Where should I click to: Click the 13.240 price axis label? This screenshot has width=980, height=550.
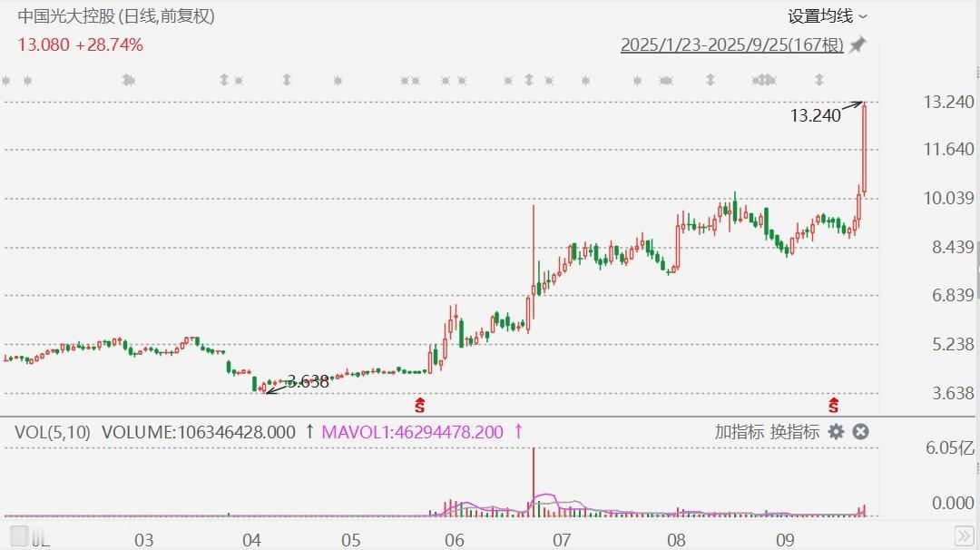[949, 102]
